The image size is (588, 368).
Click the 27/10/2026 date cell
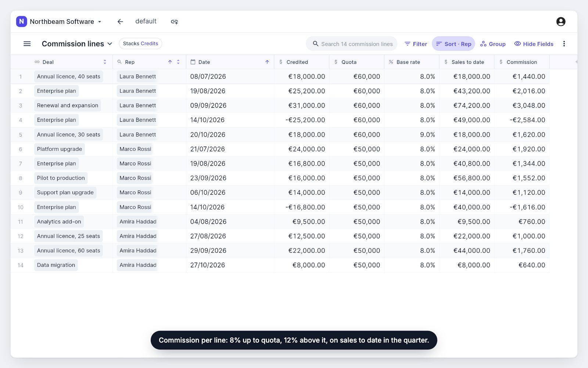point(230,265)
